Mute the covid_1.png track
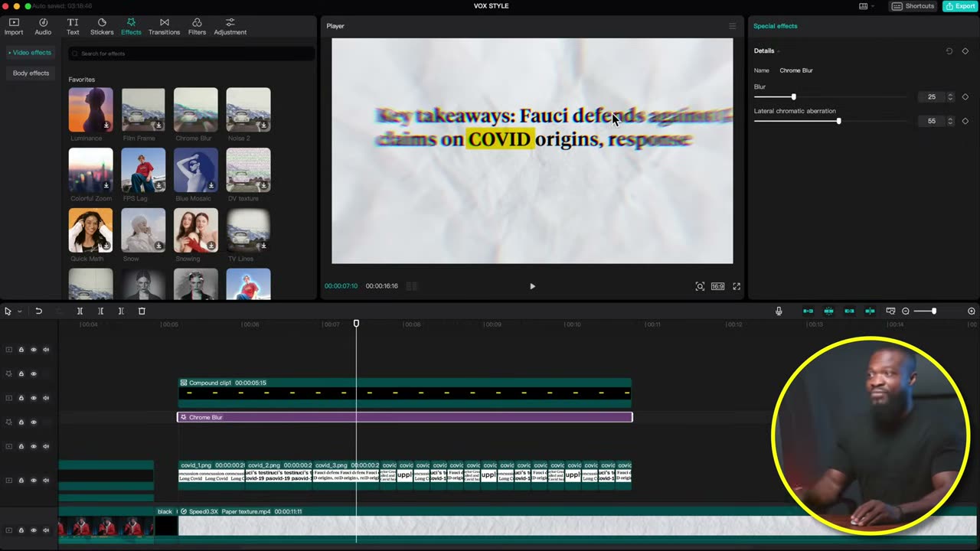Screen dimensions: 980x551 [46, 481]
